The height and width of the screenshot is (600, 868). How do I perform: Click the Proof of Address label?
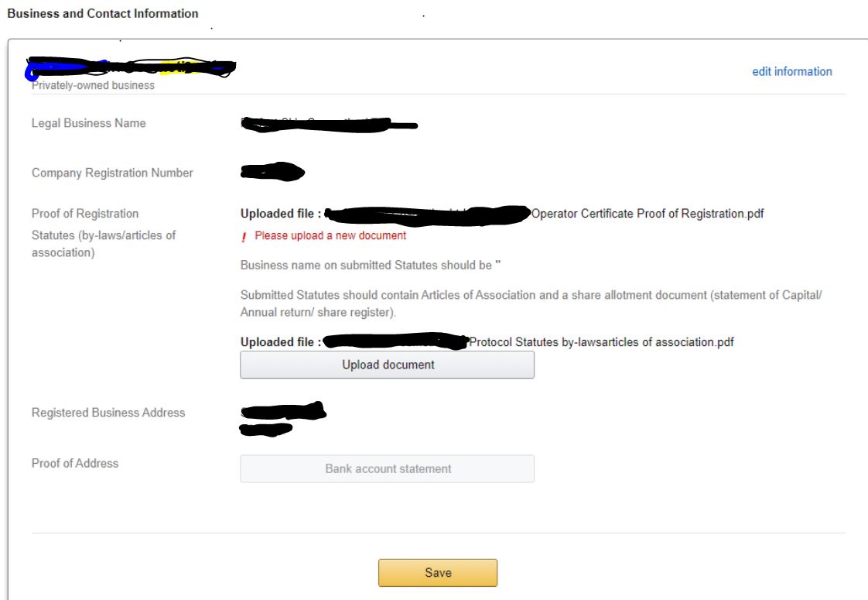[x=75, y=463]
